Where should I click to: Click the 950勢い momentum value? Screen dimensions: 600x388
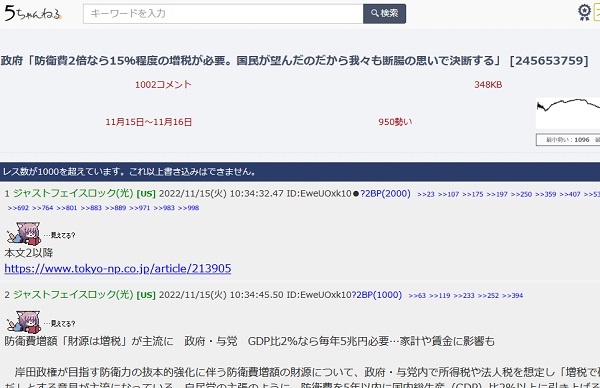(395, 122)
